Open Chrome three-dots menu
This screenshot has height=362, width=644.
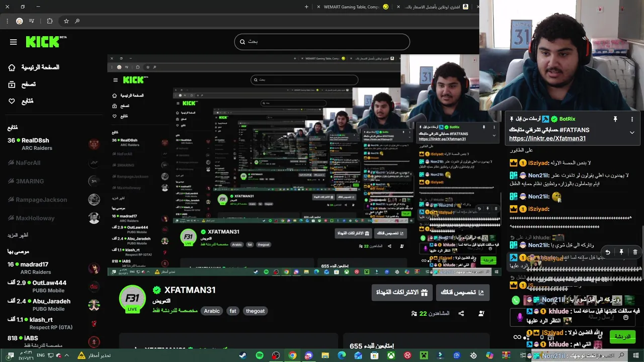pos(7,21)
